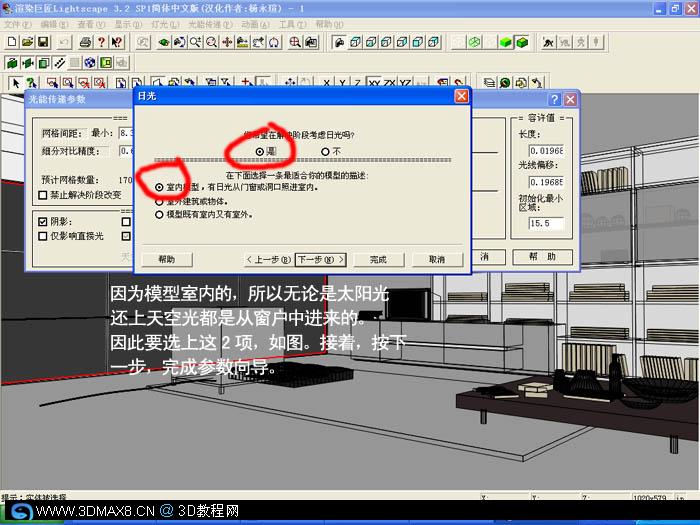Click the 完成 finish button
Viewport: 700px width, 525px height.
pyautogui.click(x=379, y=259)
